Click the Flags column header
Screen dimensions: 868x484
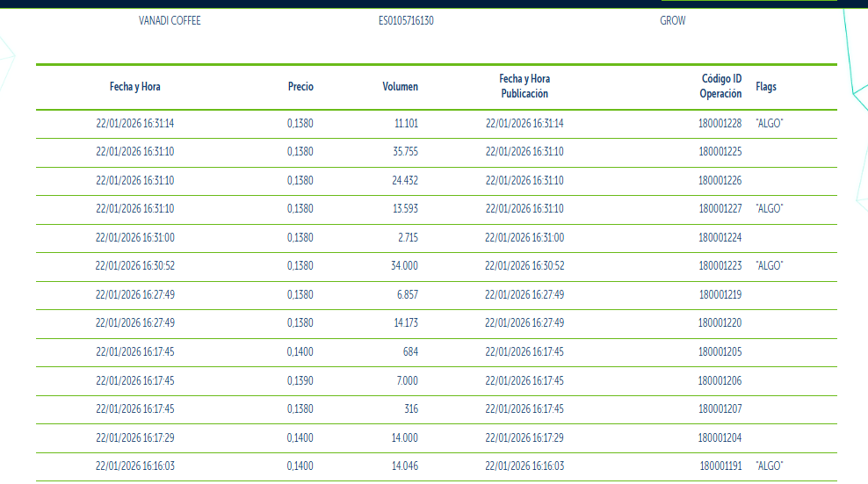tap(766, 86)
